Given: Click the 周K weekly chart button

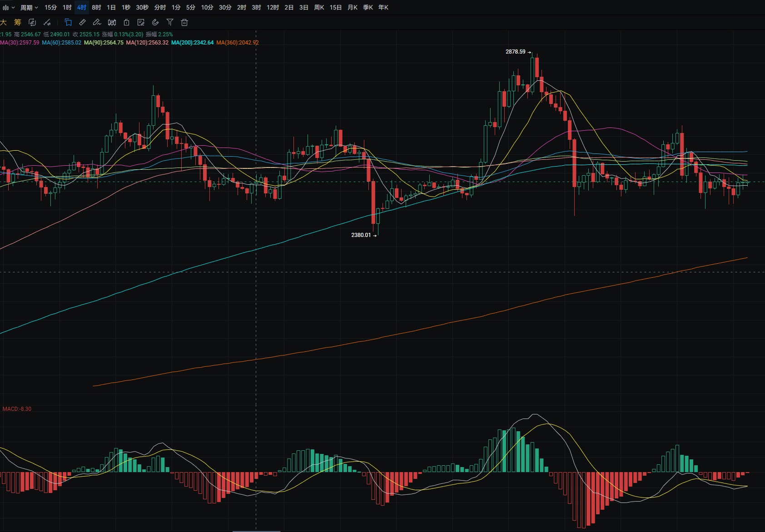Looking at the screenshot, I should pyautogui.click(x=319, y=8).
